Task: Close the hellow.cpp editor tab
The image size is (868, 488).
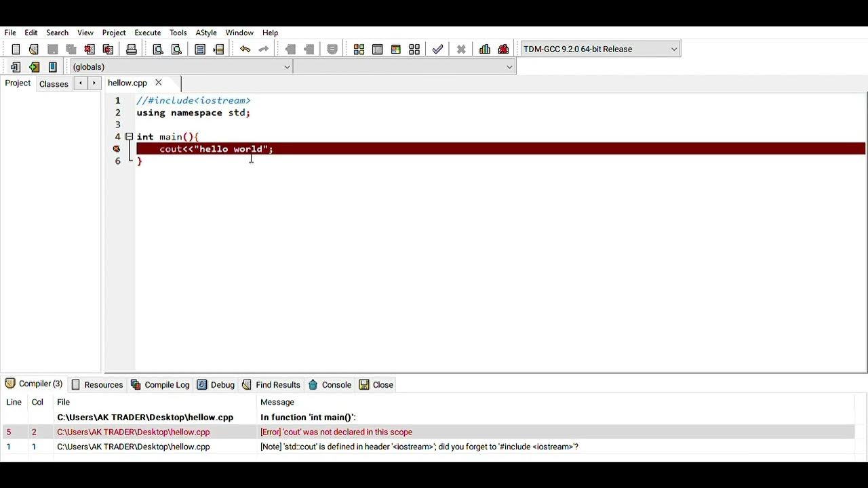Action: coord(158,83)
